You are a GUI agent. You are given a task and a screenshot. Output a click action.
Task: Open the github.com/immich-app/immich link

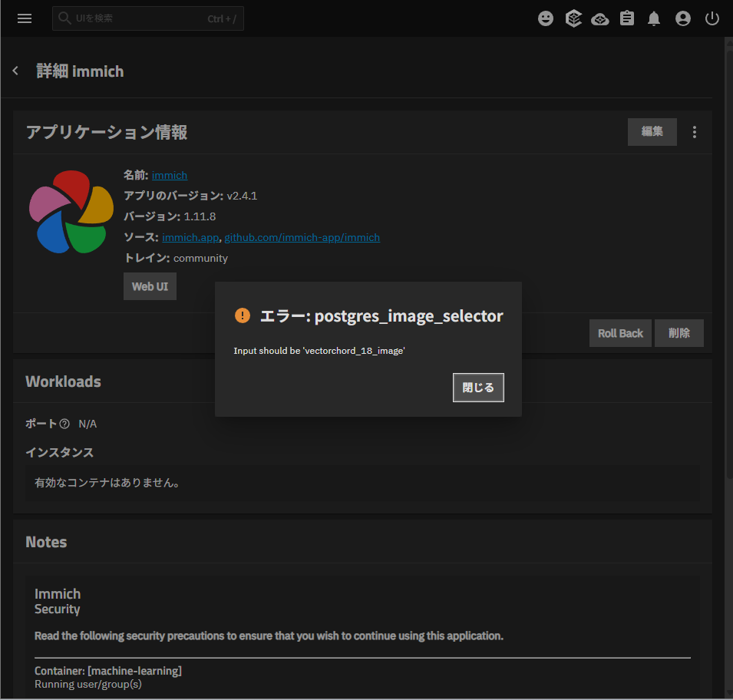[x=302, y=237]
